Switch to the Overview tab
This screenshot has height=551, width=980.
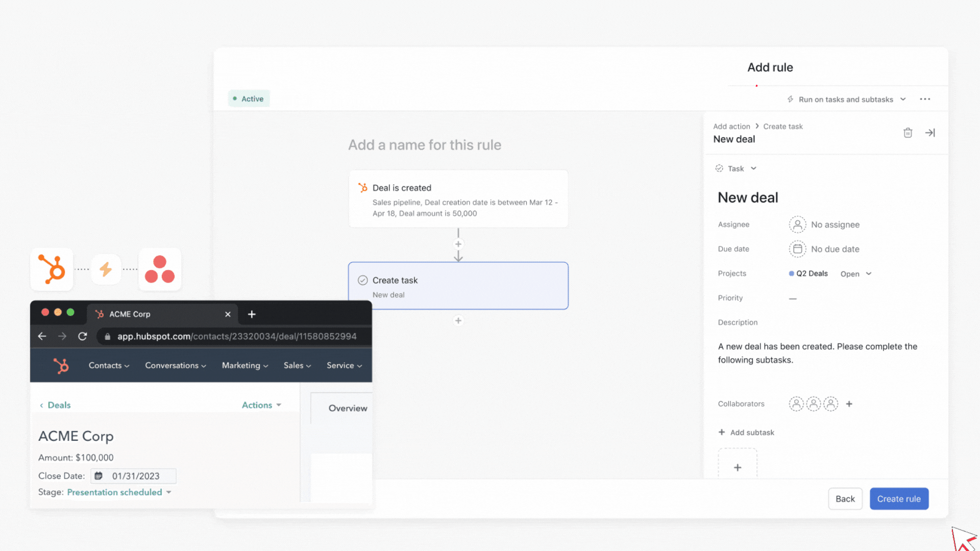[x=348, y=408]
